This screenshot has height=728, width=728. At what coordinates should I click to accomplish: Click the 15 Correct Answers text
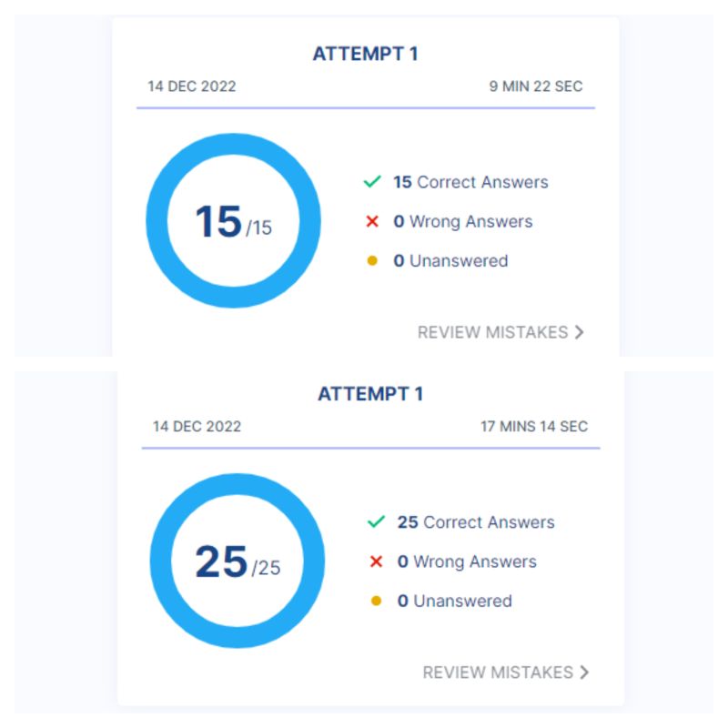470,182
